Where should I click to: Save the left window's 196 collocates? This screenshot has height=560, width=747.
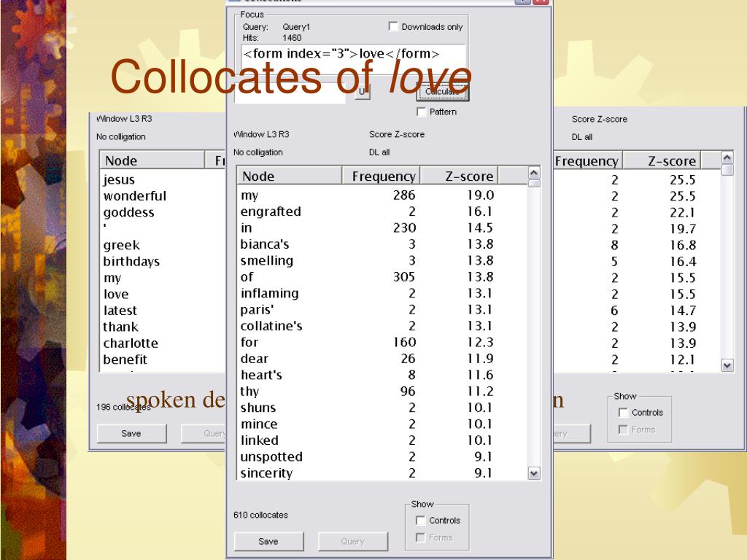pos(131,433)
